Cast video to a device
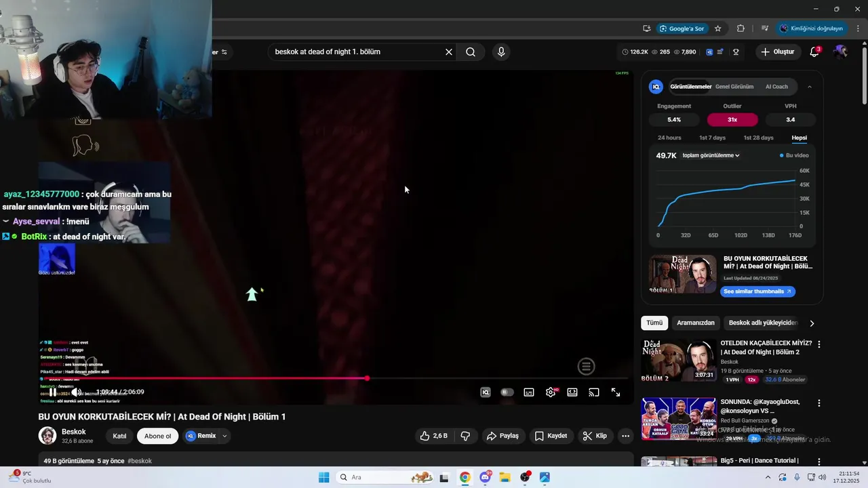Screen dimensions: 868x488 [594, 392]
